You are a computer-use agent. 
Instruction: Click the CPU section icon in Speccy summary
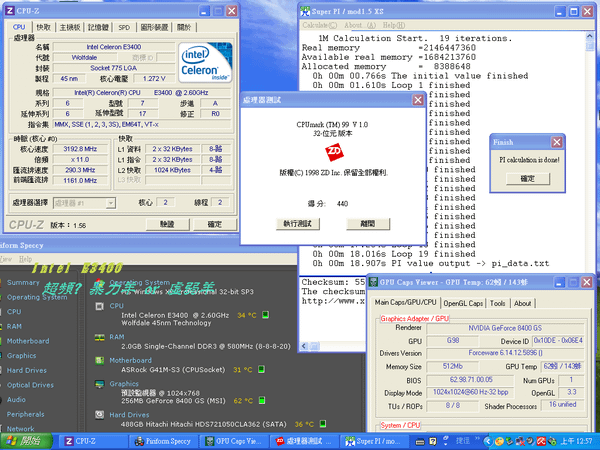[99, 306]
